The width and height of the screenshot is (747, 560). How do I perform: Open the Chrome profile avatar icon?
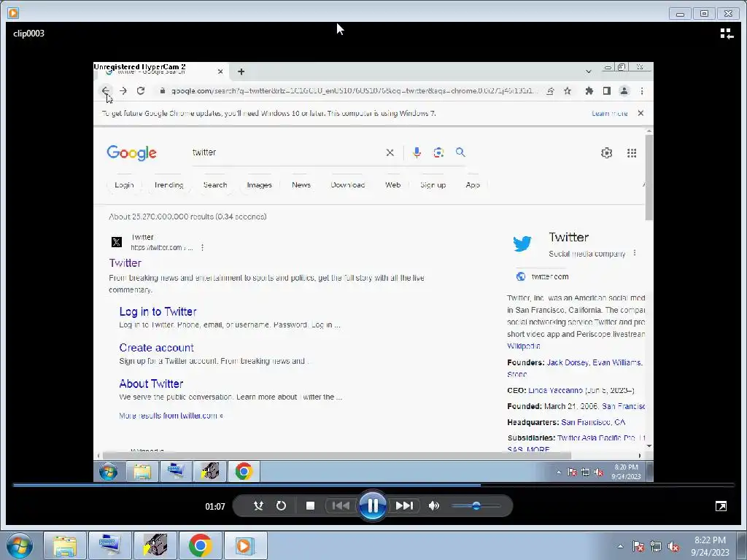(624, 91)
